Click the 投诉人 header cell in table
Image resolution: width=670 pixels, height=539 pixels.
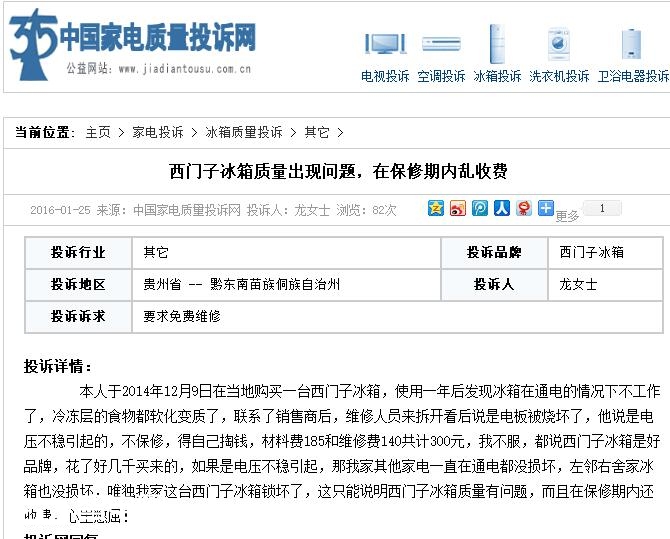(494, 285)
